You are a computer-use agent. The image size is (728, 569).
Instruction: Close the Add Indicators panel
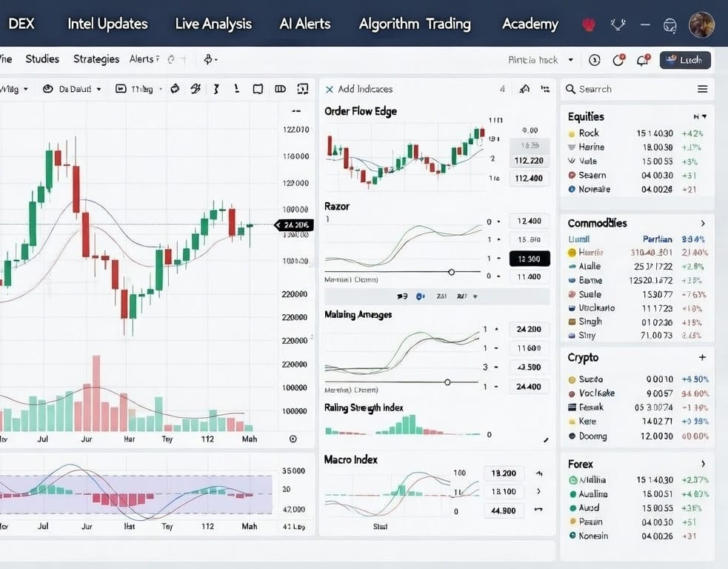click(x=329, y=89)
